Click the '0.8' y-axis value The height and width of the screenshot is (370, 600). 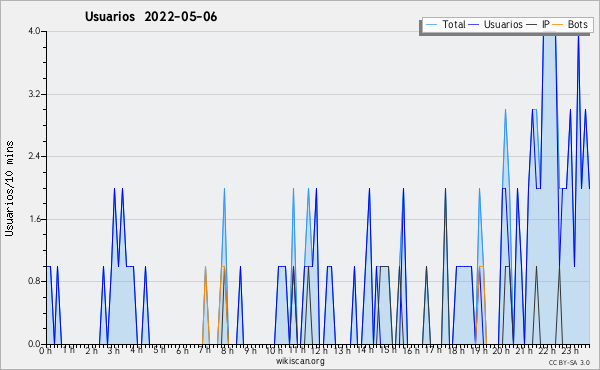pyautogui.click(x=34, y=282)
